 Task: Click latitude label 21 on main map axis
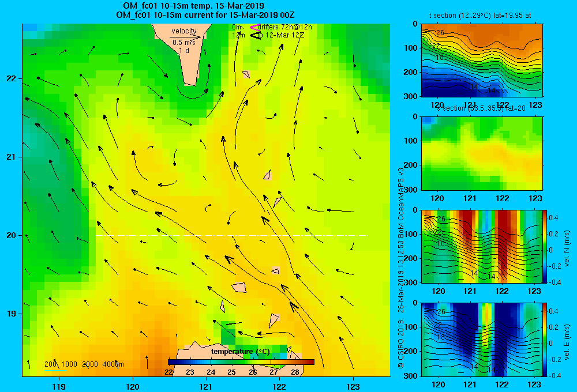[12, 157]
